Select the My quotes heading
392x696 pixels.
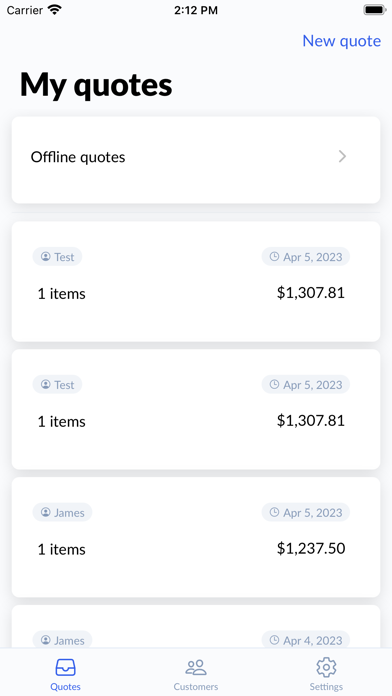(96, 85)
